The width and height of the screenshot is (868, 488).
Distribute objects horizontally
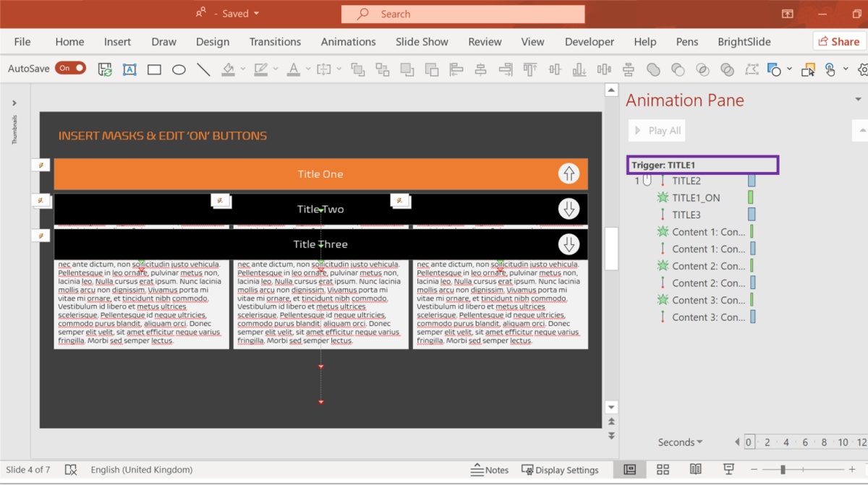coord(604,69)
